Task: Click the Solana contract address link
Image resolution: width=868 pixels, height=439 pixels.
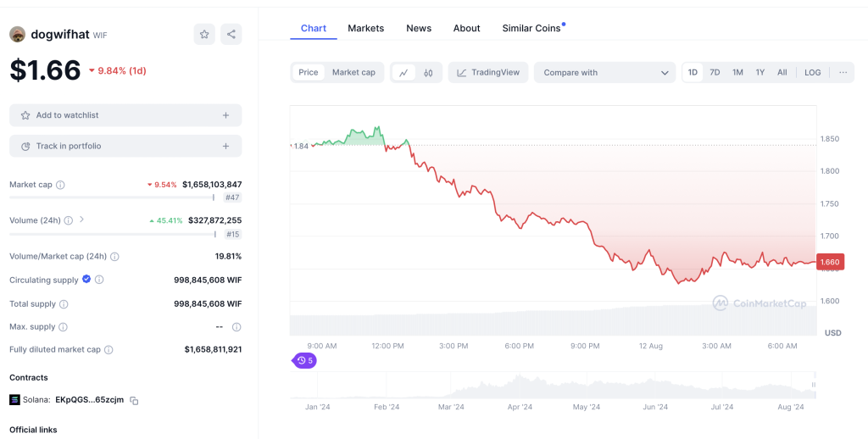Action: tap(90, 400)
